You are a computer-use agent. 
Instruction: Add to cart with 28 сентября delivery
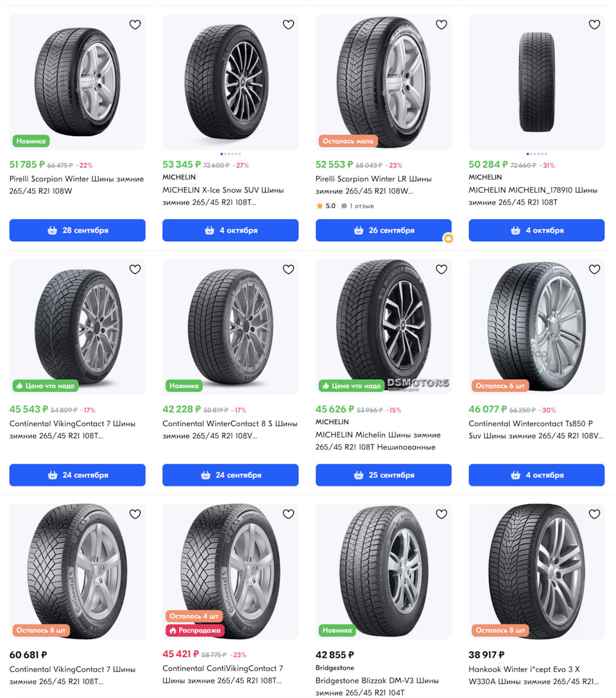coord(78,230)
